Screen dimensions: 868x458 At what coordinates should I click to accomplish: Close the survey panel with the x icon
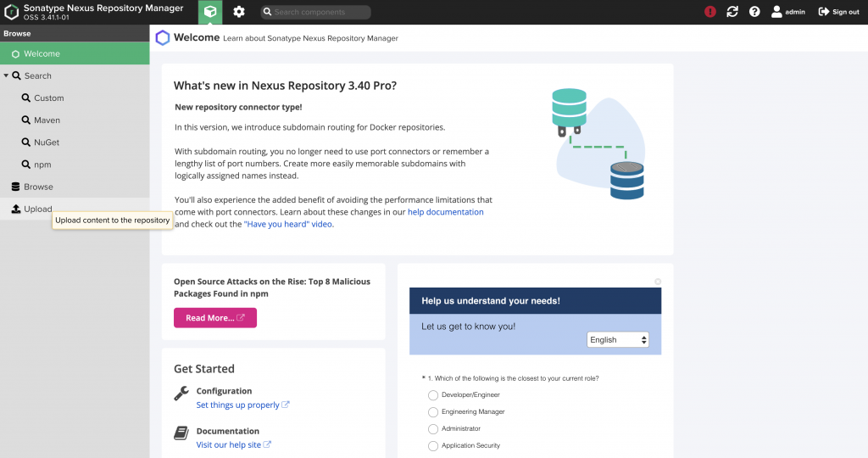tap(658, 282)
